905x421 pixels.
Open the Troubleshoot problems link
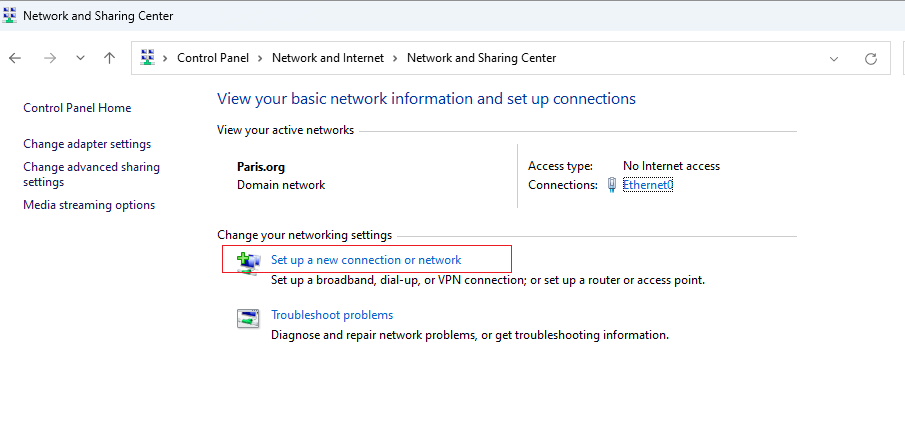(x=332, y=315)
